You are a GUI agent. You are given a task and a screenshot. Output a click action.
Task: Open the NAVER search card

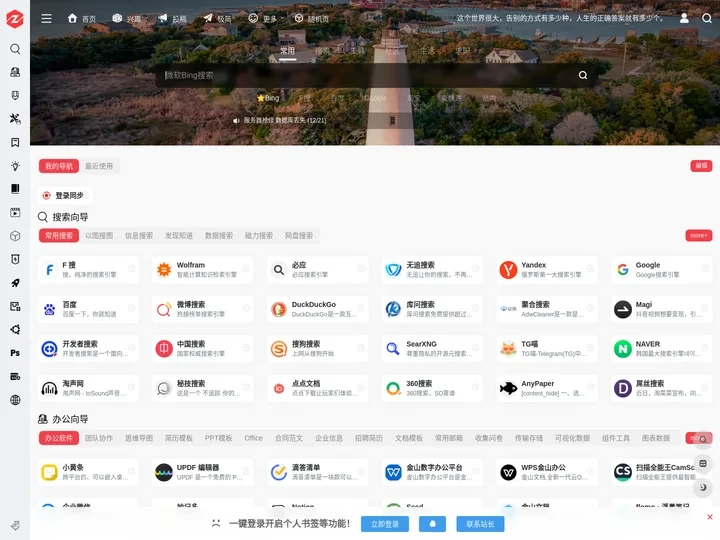(x=661, y=349)
